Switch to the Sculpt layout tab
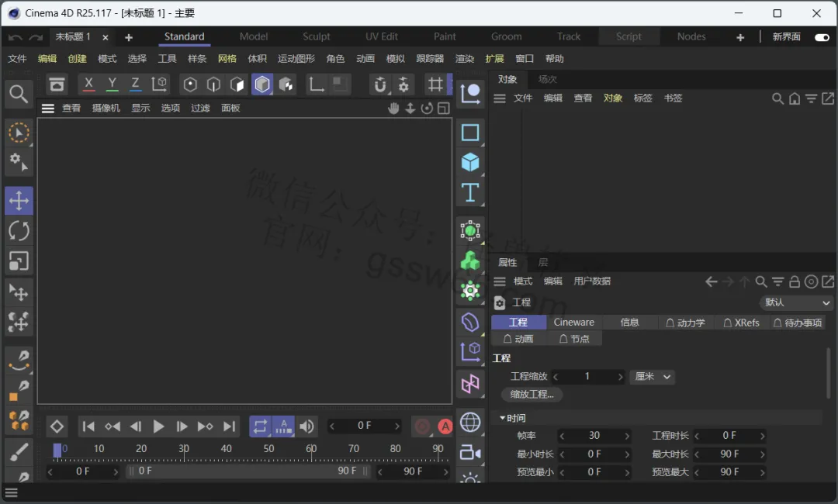The image size is (838, 504). point(316,36)
